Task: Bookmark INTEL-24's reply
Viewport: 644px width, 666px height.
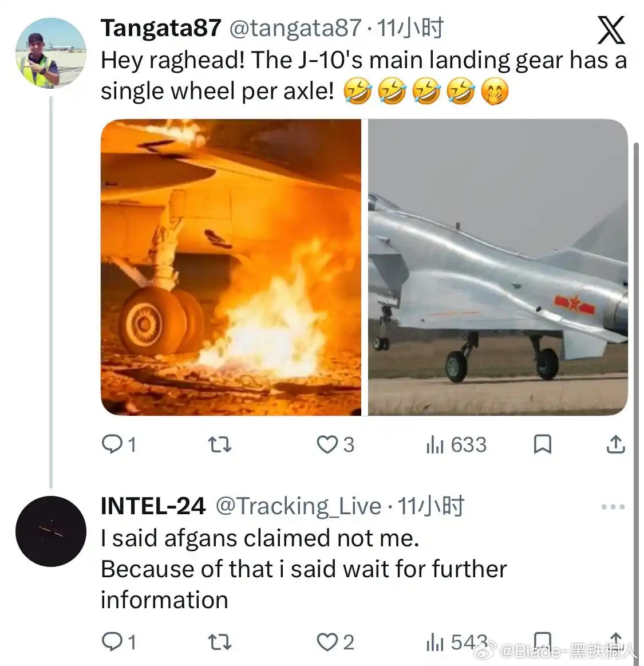Action: click(543, 642)
